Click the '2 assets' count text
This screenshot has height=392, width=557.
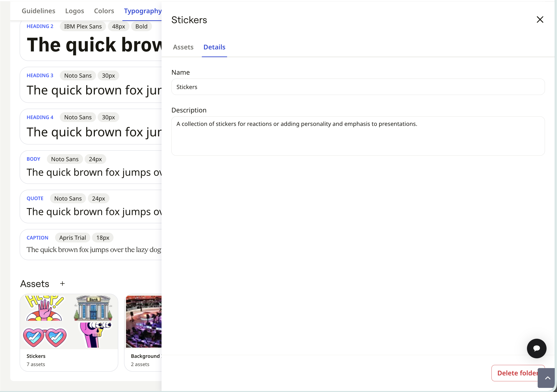click(140, 364)
